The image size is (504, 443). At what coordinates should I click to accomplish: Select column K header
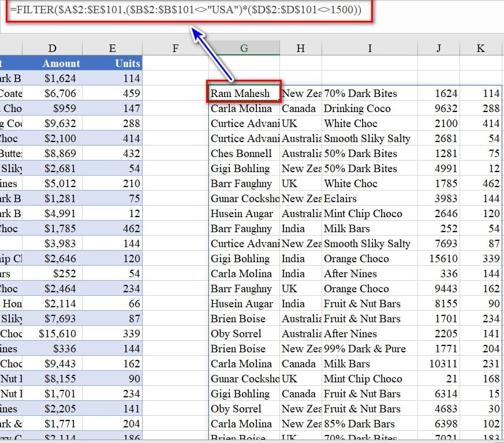click(x=481, y=49)
